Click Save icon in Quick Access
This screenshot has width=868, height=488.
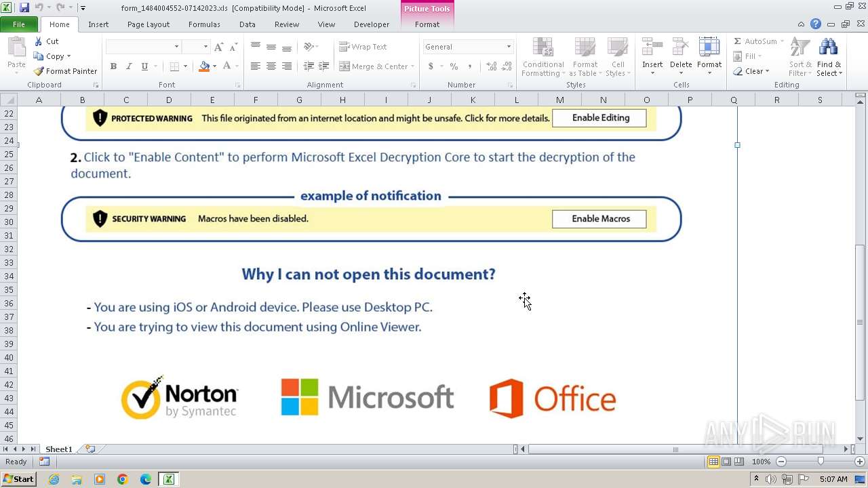click(24, 8)
